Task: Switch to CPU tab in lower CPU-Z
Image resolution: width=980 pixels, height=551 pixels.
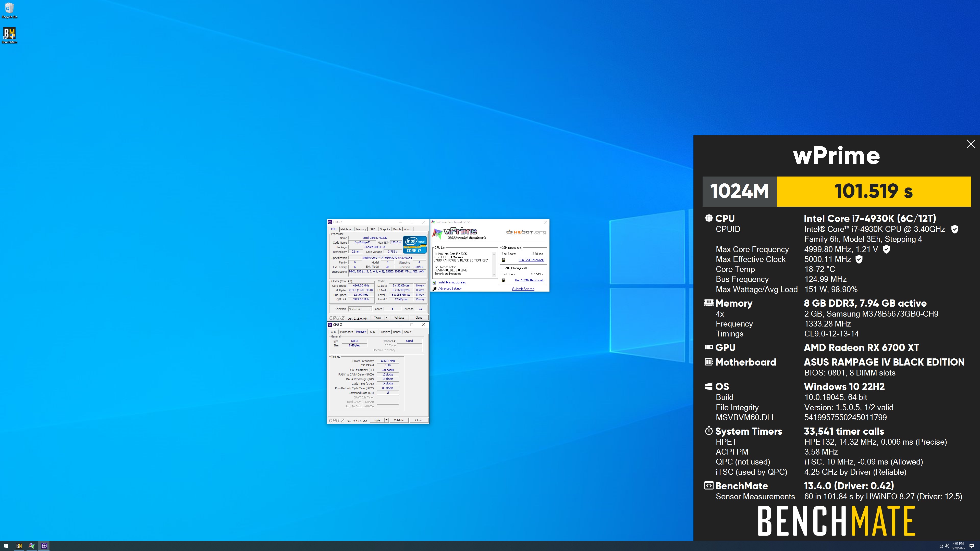Action: pyautogui.click(x=333, y=332)
